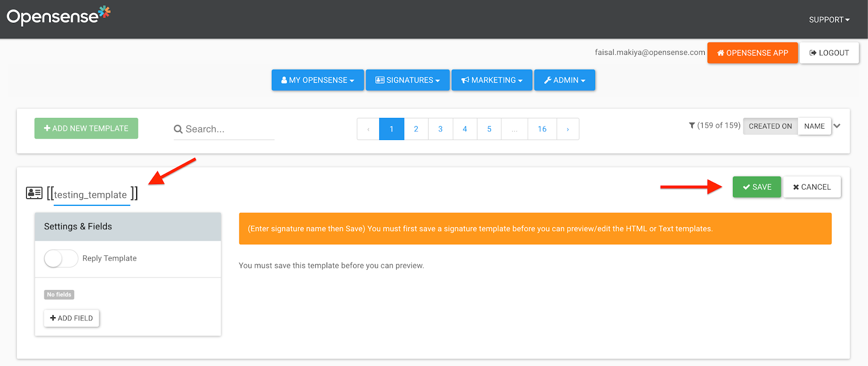Click the magnifier search icon
This screenshot has height=366, width=868.
[178, 129]
